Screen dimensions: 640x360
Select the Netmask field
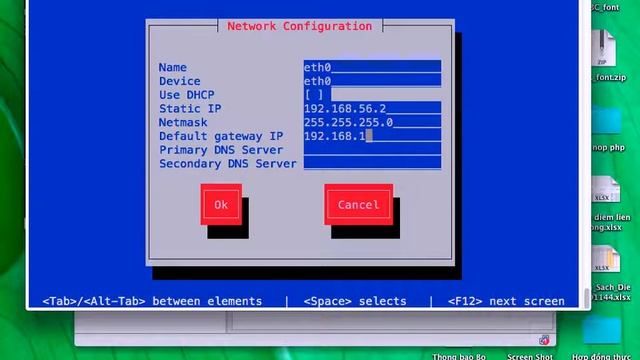tap(372, 122)
